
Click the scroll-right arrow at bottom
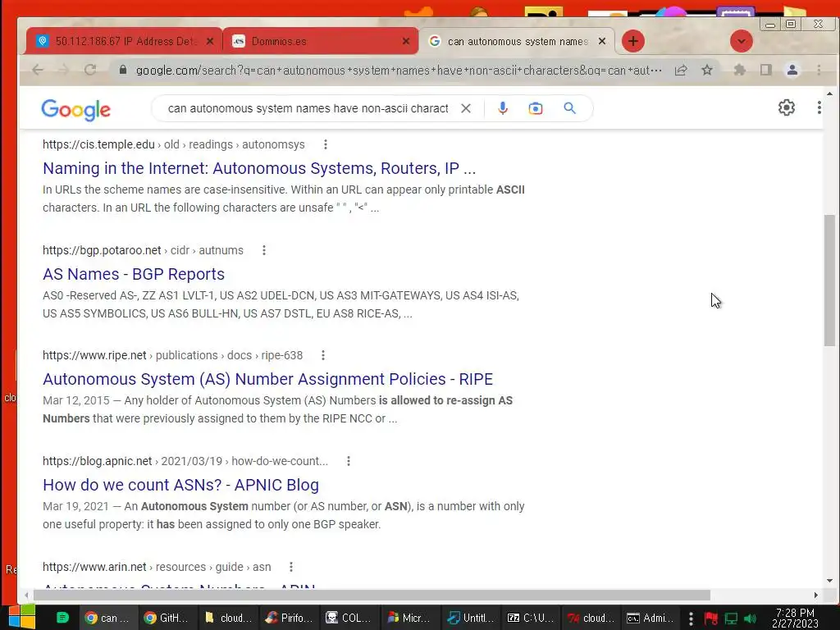point(816,596)
